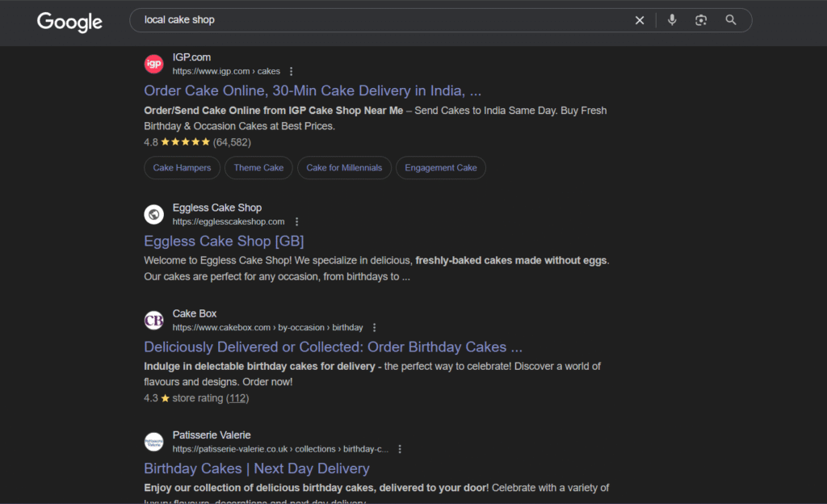
Task: Open 'Birthday Cakes | Next Day Delivery' link
Action: [257, 468]
